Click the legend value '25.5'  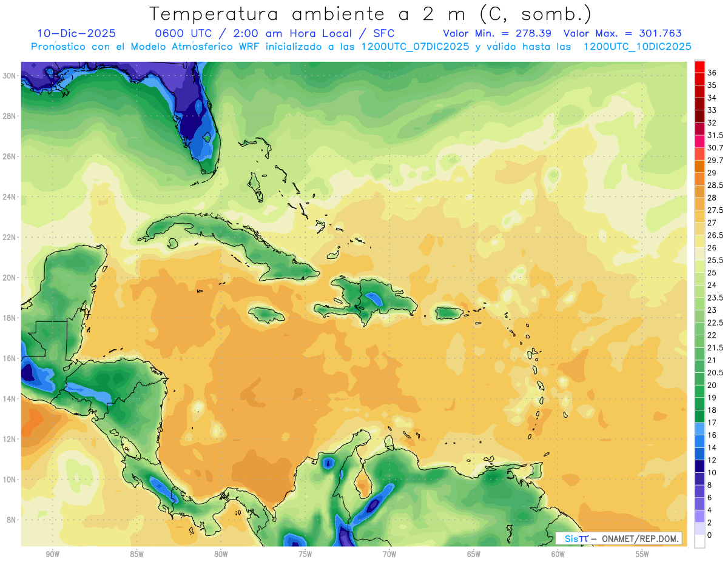point(715,260)
